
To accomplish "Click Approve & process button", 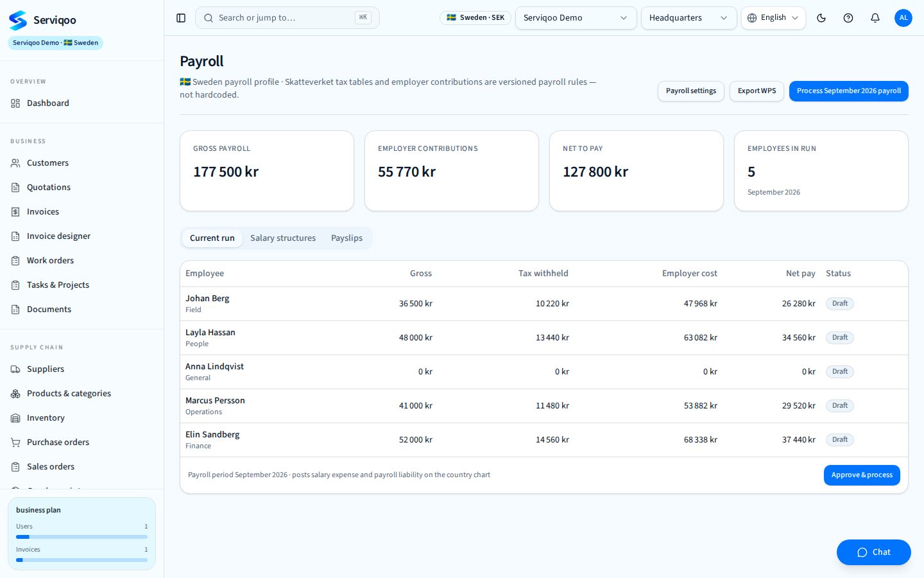I will [862, 475].
